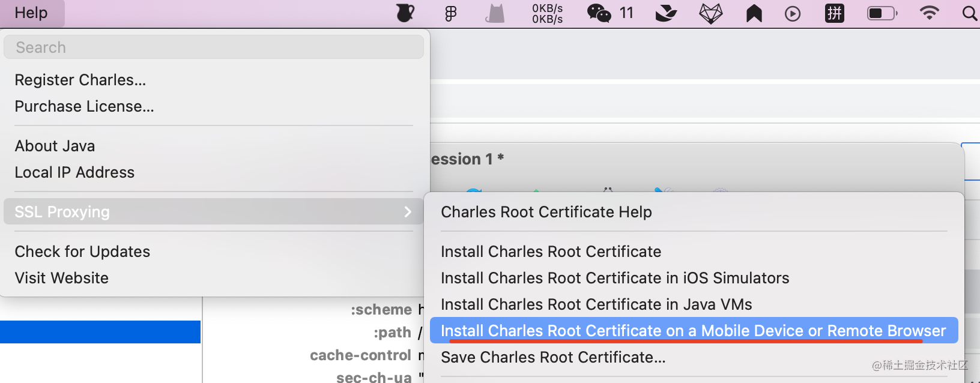Click the cat-shaped menu bar icon
The width and height of the screenshot is (980, 383).
pos(495,13)
